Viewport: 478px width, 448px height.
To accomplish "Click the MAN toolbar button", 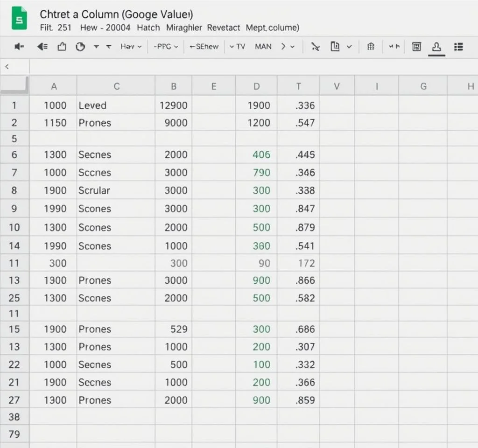I will pyautogui.click(x=263, y=47).
